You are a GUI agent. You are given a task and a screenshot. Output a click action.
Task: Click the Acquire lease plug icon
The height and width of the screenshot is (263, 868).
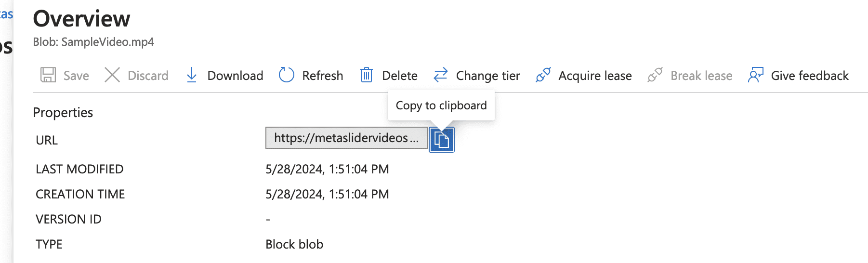[x=543, y=75]
